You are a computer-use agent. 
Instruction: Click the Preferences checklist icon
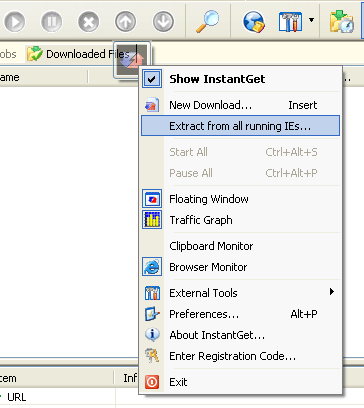click(x=152, y=314)
